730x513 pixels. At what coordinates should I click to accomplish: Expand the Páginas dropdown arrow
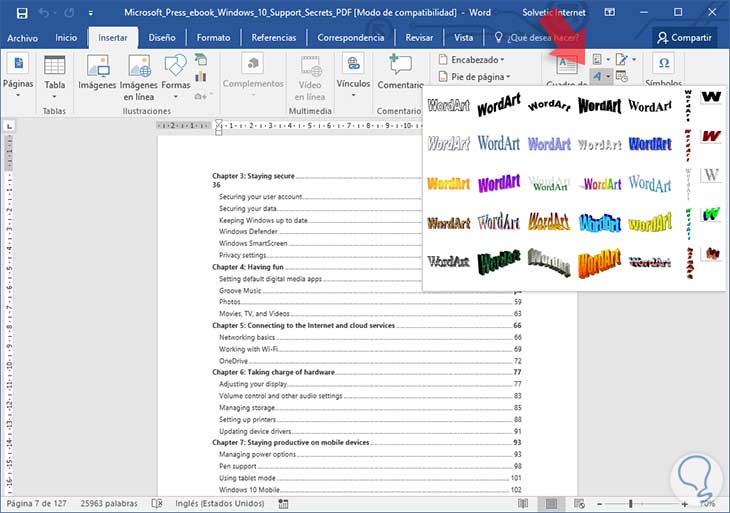[x=18, y=95]
